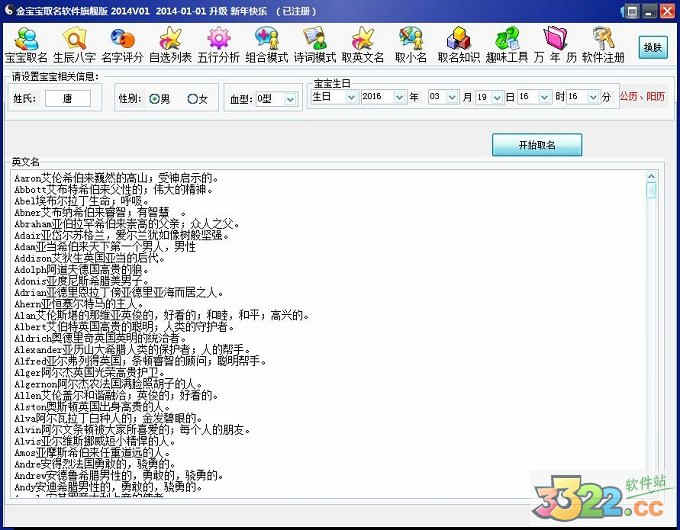Open minute dropdown before 分
Screen dimensions: 680x530
click(x=593, y=97)
